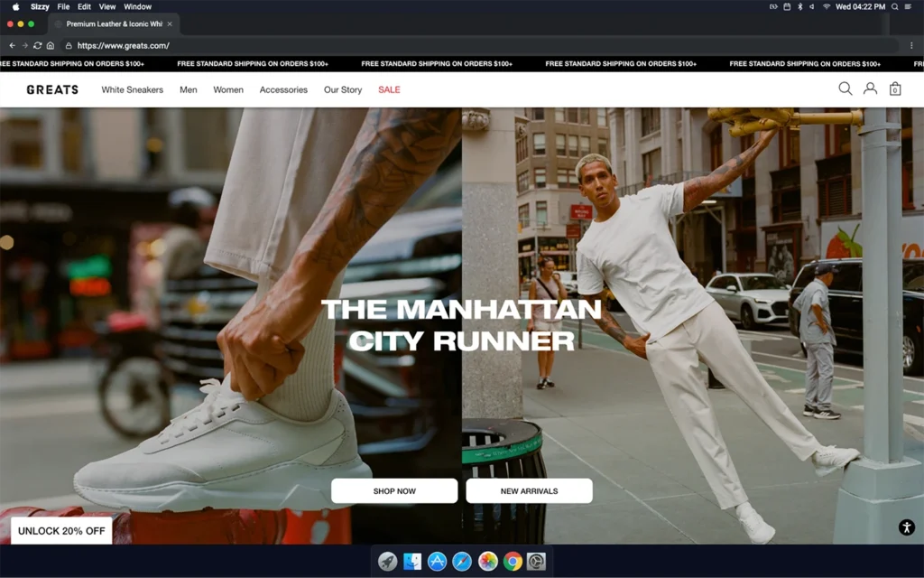Click the UNLOCK 20% OFF popup
The height and width of the screenshot is (578, 924).
pos(61,531)
